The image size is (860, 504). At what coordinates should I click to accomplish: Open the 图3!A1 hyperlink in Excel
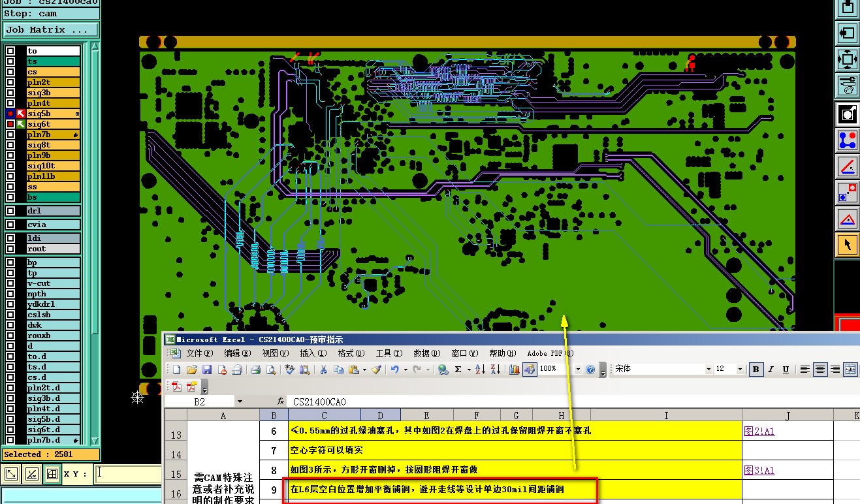(759, 470)
